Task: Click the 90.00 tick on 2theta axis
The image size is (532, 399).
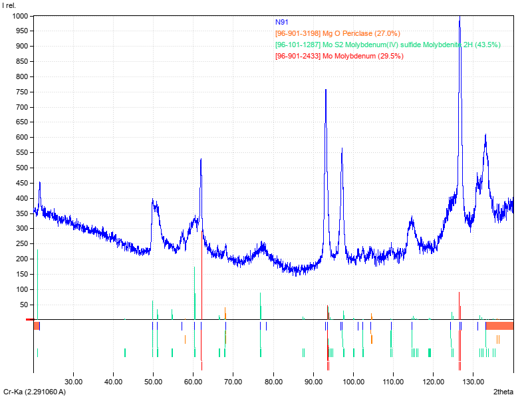Action: tap(313, 382)
